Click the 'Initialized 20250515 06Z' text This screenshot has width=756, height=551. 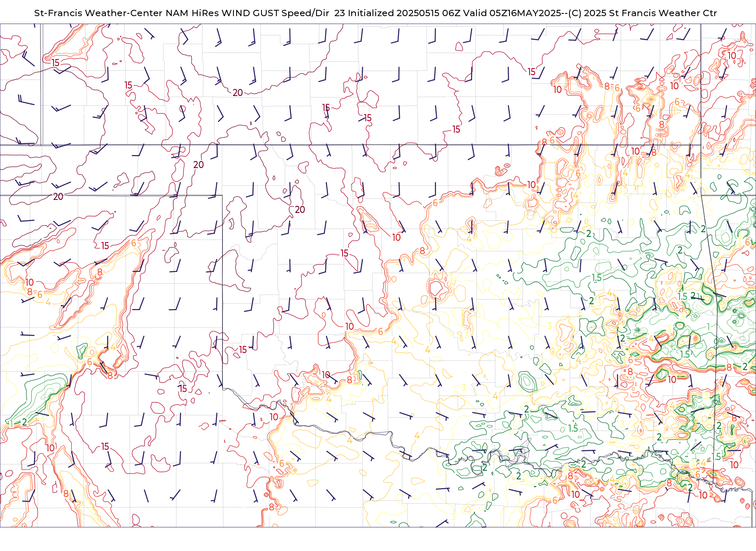(404, 13)
